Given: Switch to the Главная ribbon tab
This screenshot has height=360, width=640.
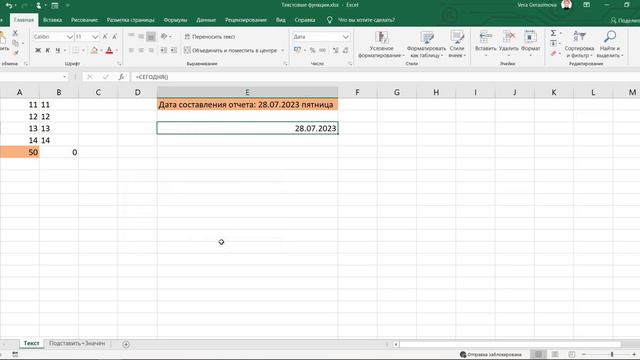Looking at the screenshot, I should point(24,20).
